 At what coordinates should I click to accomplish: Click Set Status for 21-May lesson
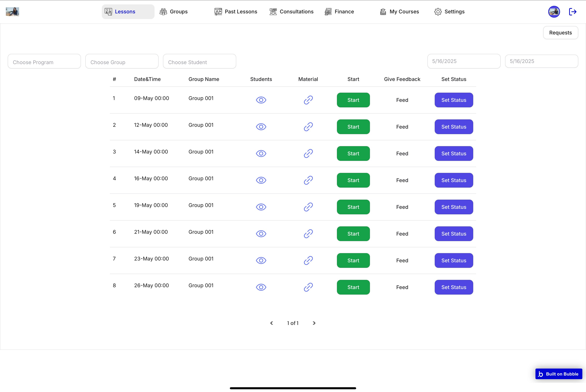pos(454,234)
